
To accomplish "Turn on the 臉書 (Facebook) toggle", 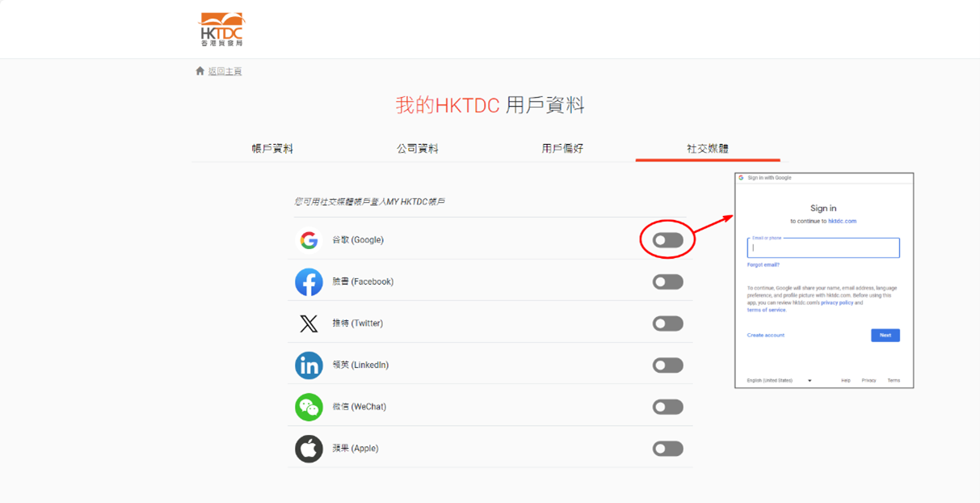I will pos(668,282).
